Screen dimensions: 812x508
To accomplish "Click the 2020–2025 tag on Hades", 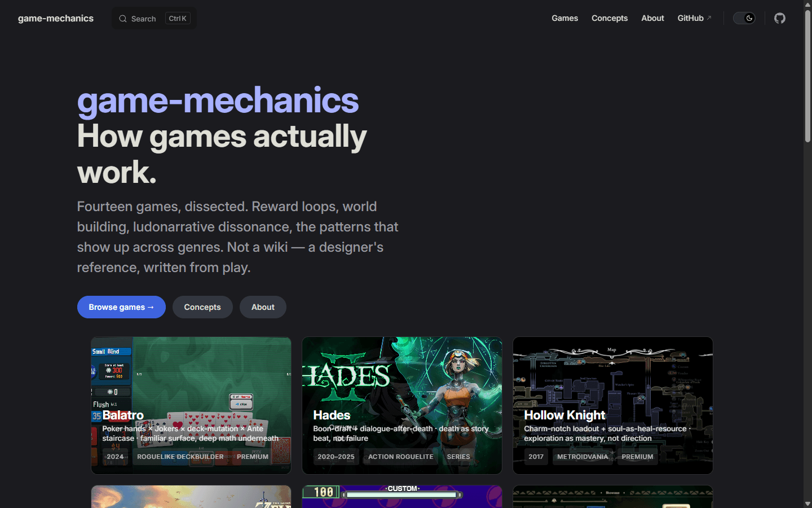I will tap(336, 457).
